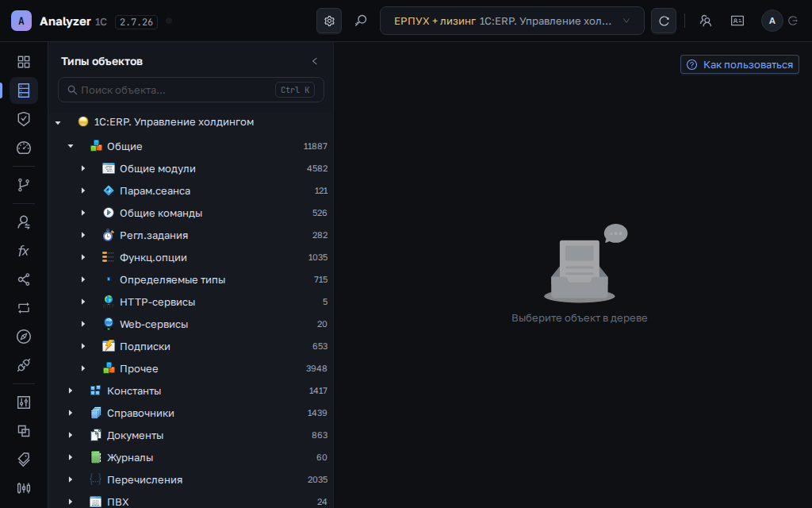The image size is (812, 508).
Task: Open the user avatar A button
Action: pyautogui.click(x=772, y=21)
